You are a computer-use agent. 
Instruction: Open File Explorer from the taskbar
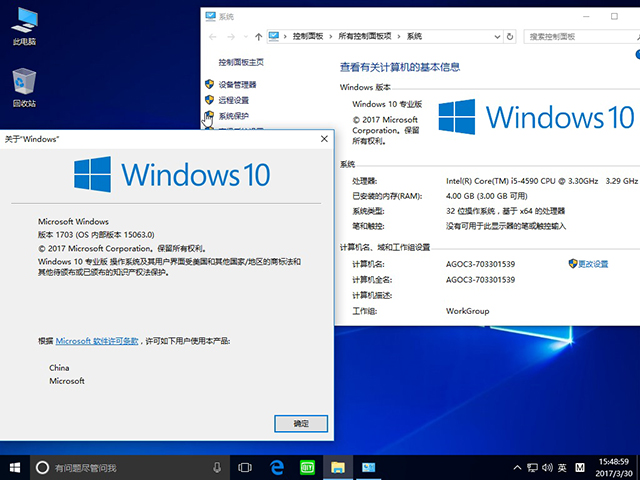(338, 467)
